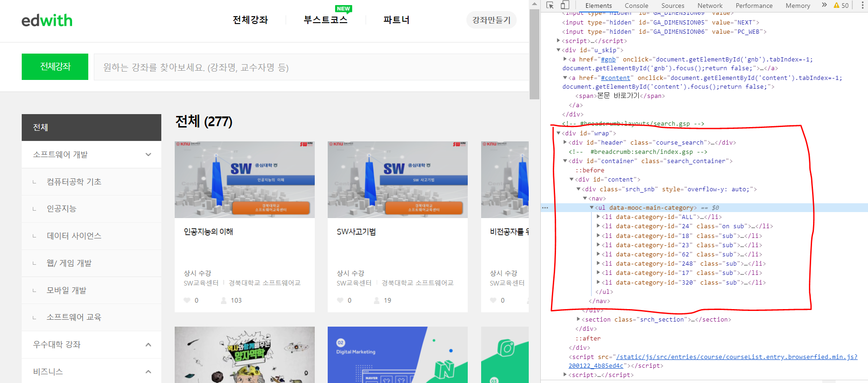Switch to the Sources tab
Viewport: 868px width, 383px height.
672,6
